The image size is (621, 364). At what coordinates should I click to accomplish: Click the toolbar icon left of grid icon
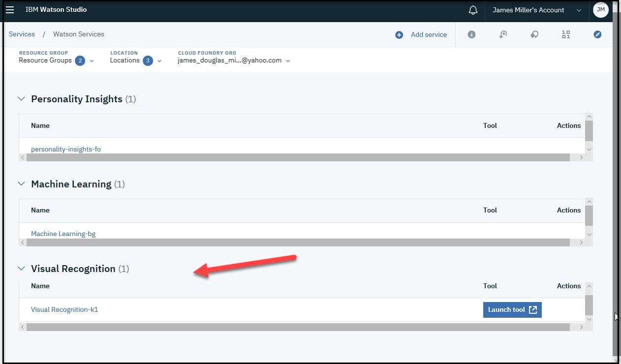534,34
